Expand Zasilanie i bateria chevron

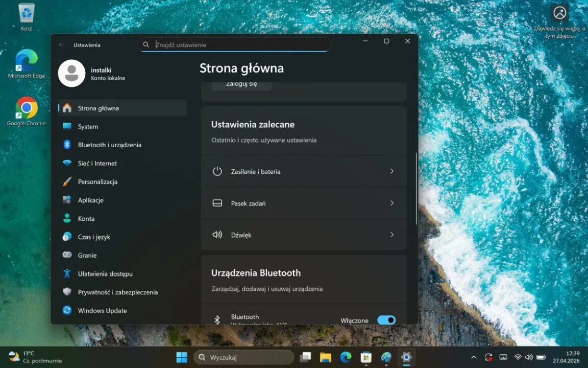pos(392,172)
